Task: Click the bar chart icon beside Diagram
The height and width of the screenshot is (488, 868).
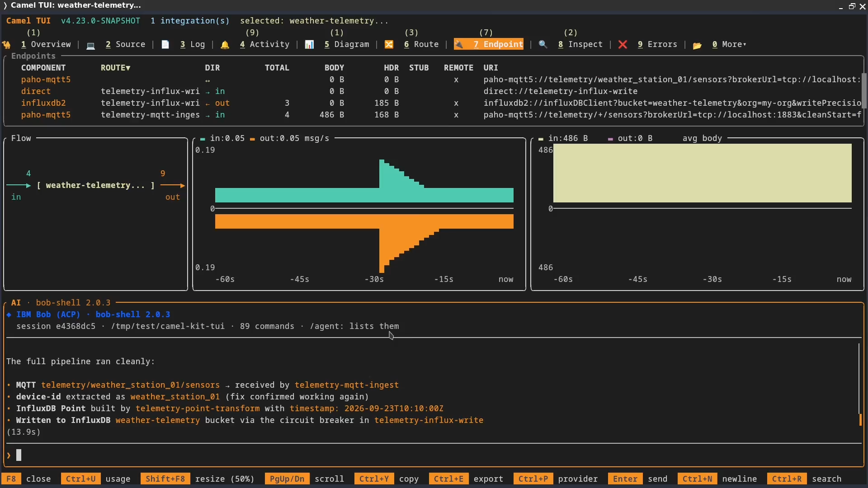Action: click(309, 45)
